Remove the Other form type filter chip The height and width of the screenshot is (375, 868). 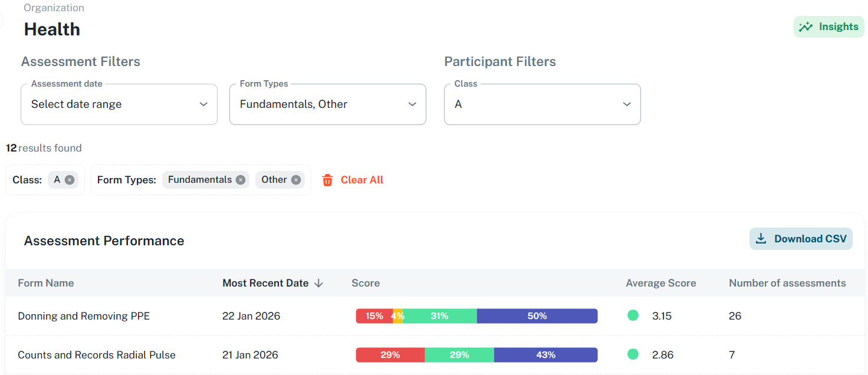pyautogui.click(x=295, y=180)
